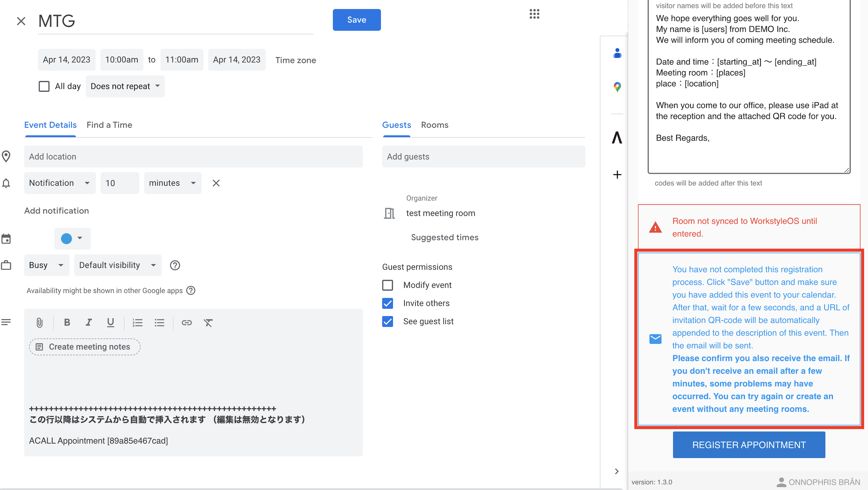This screenshot has width=868, height=490.
Task: Switch to the Rooms tab
Action: tap(434, 125)
